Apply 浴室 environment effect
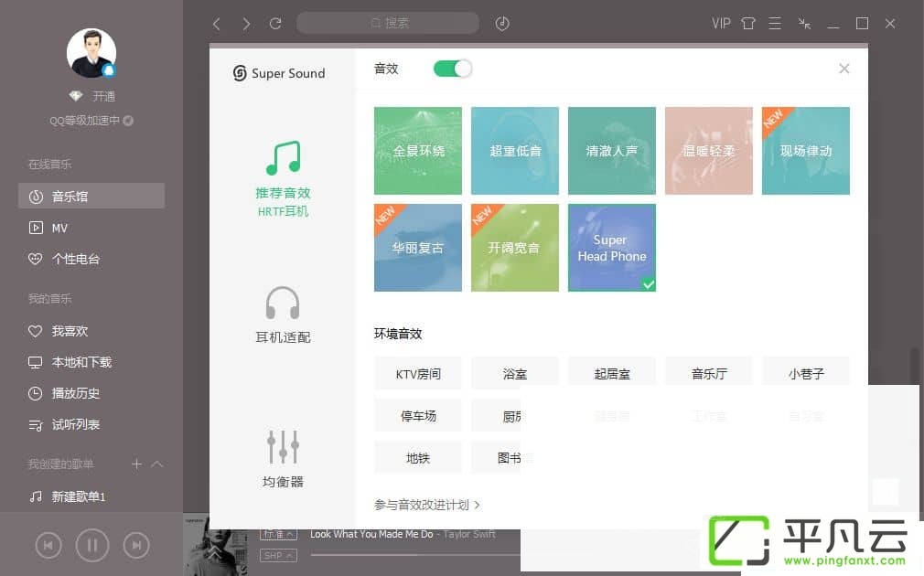This screenshot has height=576, width=924. (515, 374)
